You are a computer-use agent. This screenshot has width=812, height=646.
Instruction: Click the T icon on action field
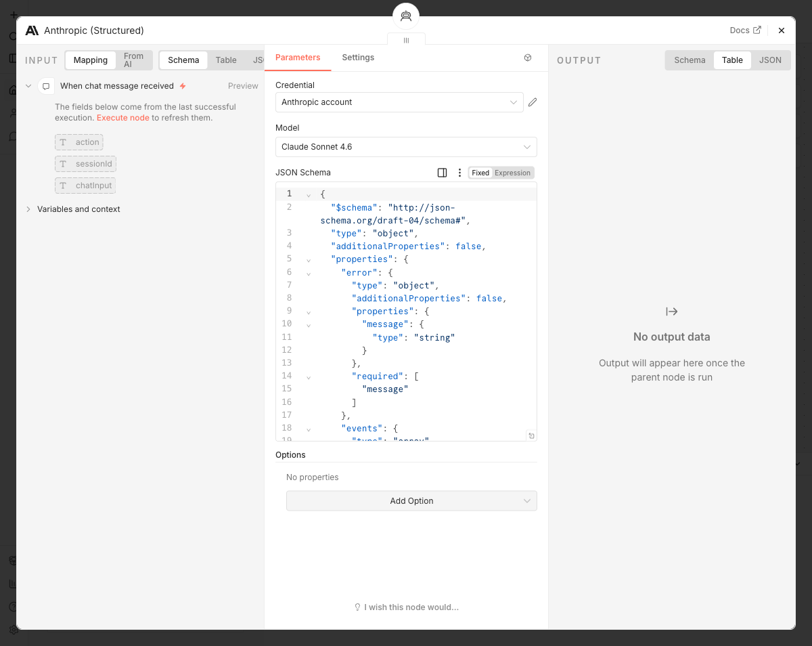63,142
